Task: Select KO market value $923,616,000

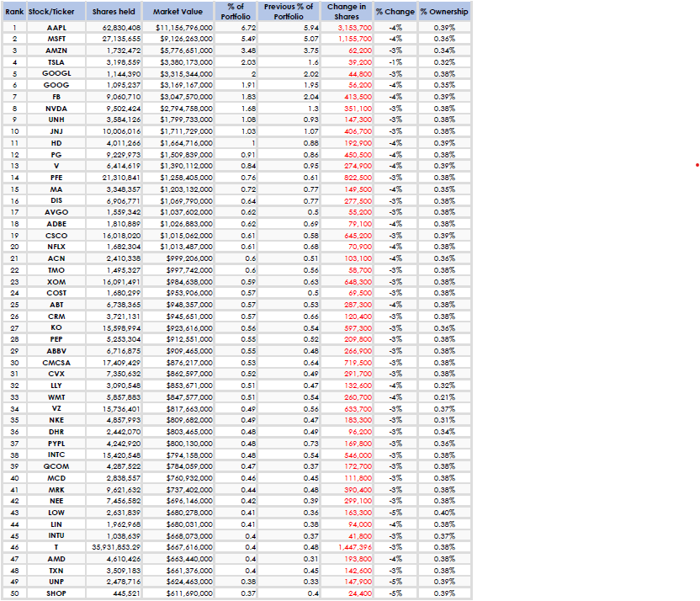Action: coord(178,327)
